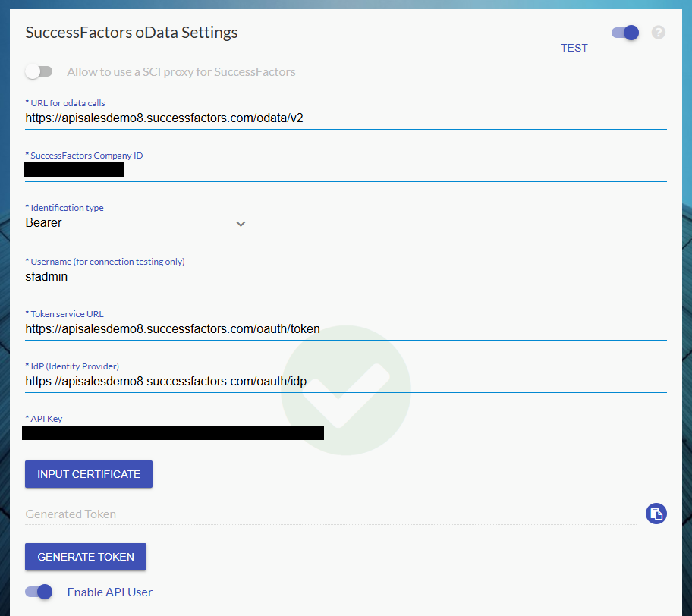692x616 pixels.
Task: Click the help question mark icon
Action: point(658,33)
